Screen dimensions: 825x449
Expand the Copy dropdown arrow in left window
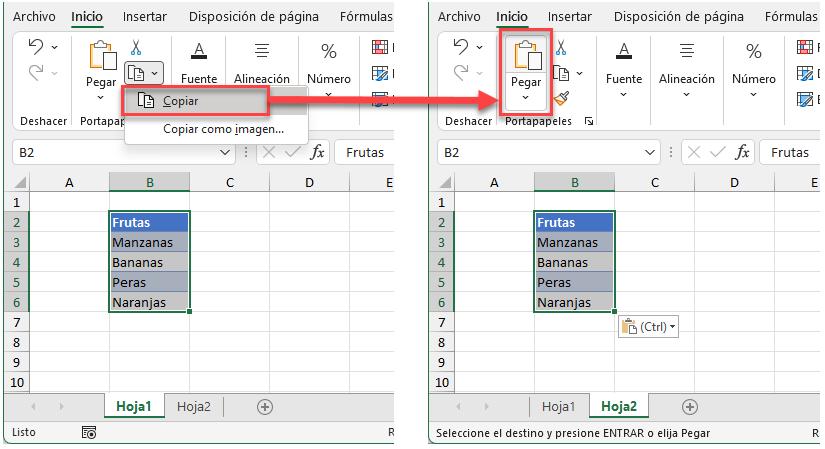point(155,74)
